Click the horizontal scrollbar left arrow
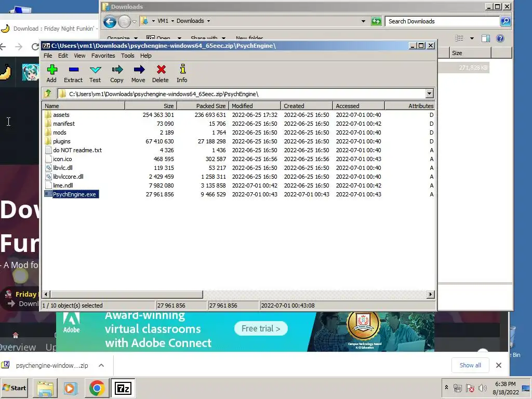 (46, 294)
